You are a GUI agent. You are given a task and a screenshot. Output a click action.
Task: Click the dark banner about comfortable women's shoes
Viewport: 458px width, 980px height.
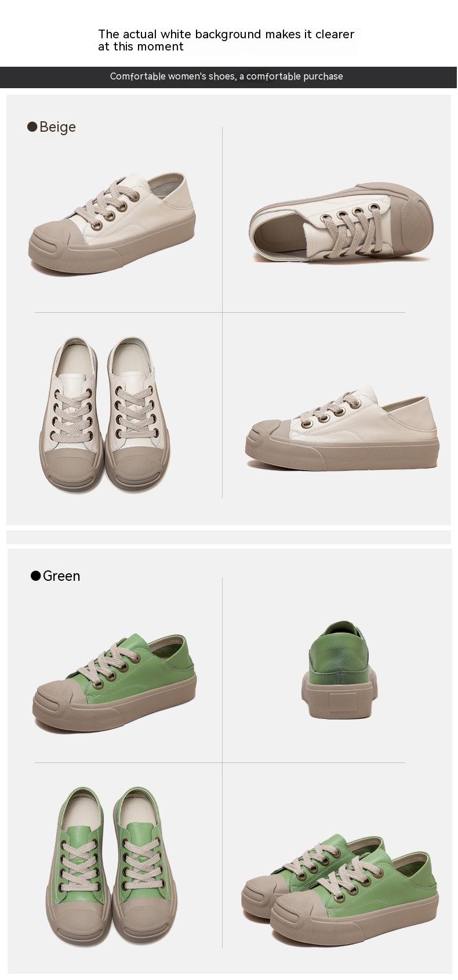(x=228, y=77)
